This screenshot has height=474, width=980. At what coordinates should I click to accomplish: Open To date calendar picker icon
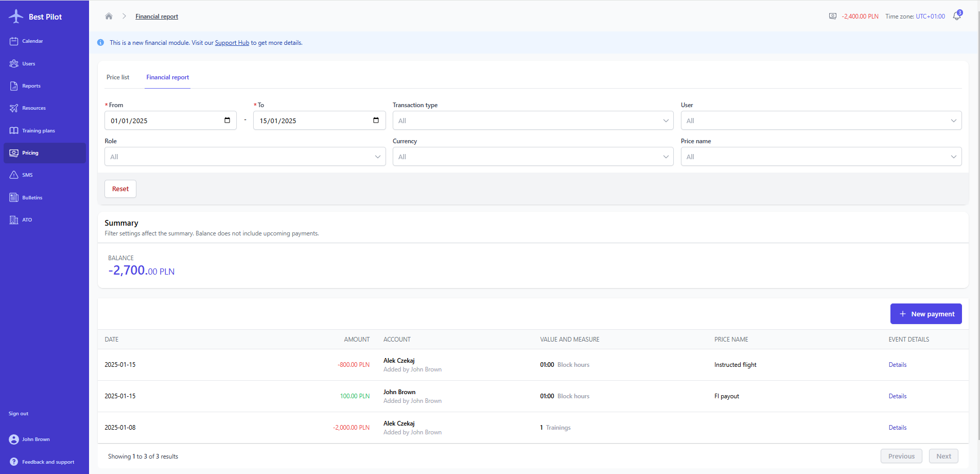pyautogui.click(x=376, y=121)
